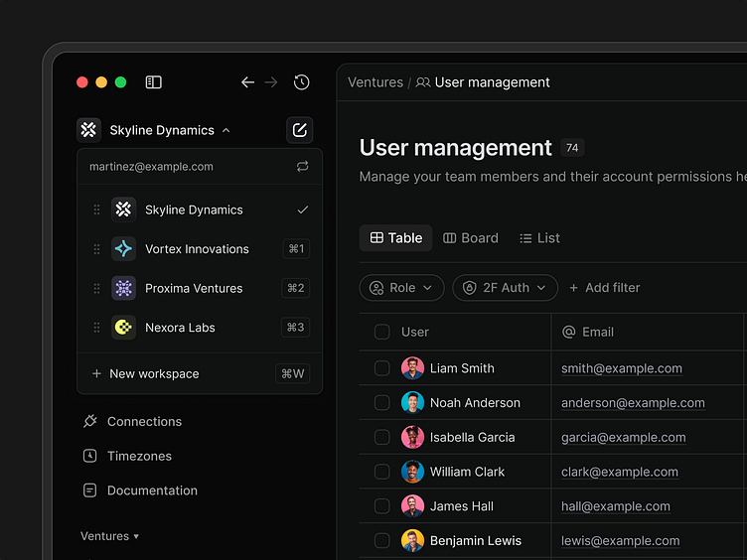Select Proxima Ventures workspace

[200, 288]
